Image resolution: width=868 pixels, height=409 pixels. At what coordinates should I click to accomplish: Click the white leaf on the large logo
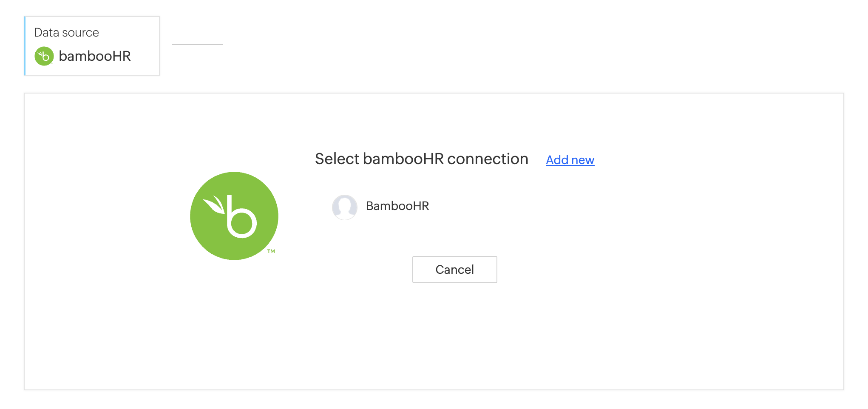coord(214,204)
